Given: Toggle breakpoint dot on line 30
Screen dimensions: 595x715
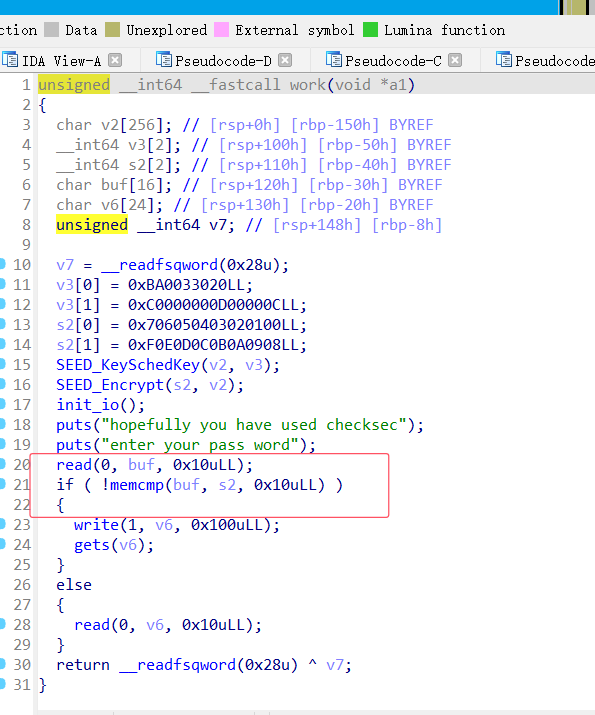Looking at the screenshot, I should click(2, 664).
